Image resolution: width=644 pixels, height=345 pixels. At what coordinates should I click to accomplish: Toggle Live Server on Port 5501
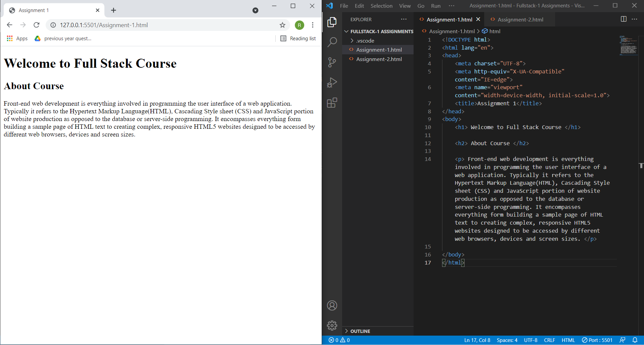click(x=597, y=340)
